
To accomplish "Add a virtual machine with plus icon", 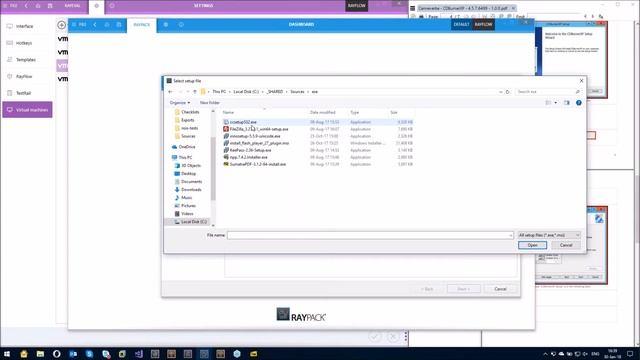I will (x=61, y=25).
